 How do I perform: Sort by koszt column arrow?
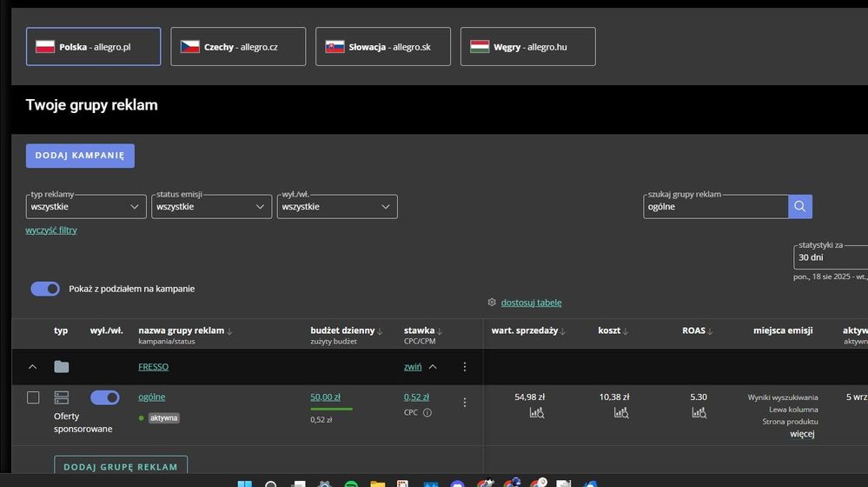pos(626,331)
